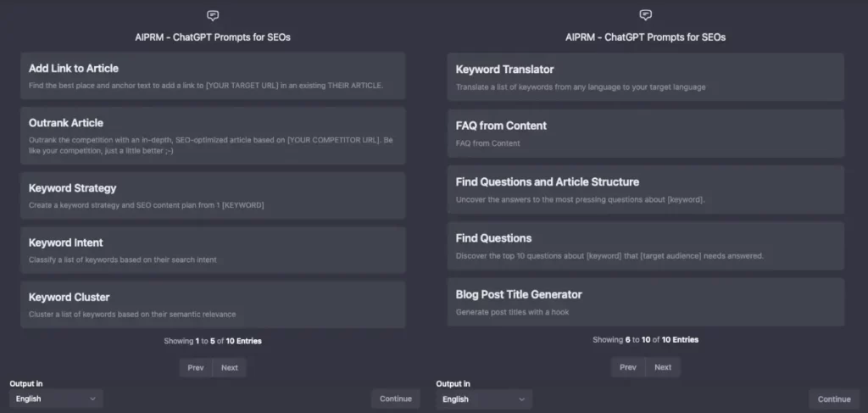Viewport: 868px width, 413px height.
Task: Click the right panel 'Output in' label
Action: 453,383
